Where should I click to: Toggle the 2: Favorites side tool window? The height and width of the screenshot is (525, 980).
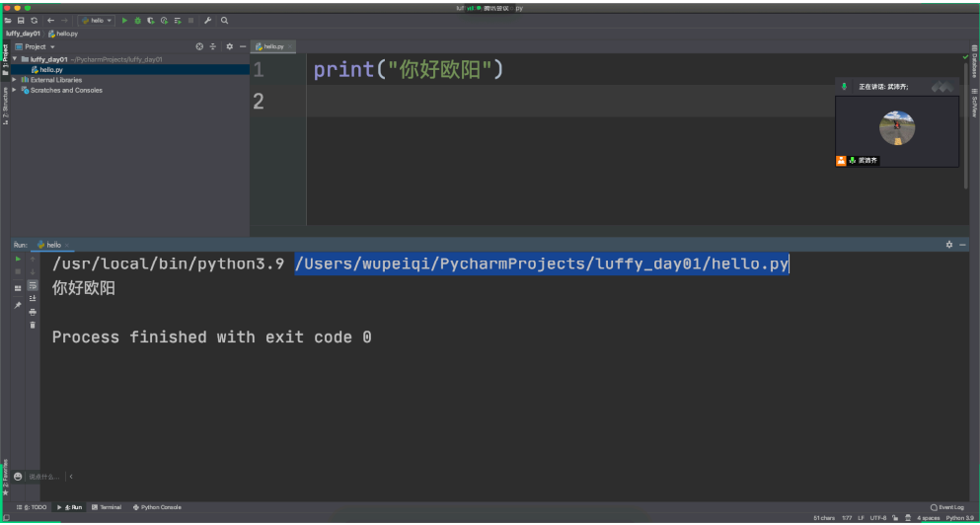coord(5,479)
